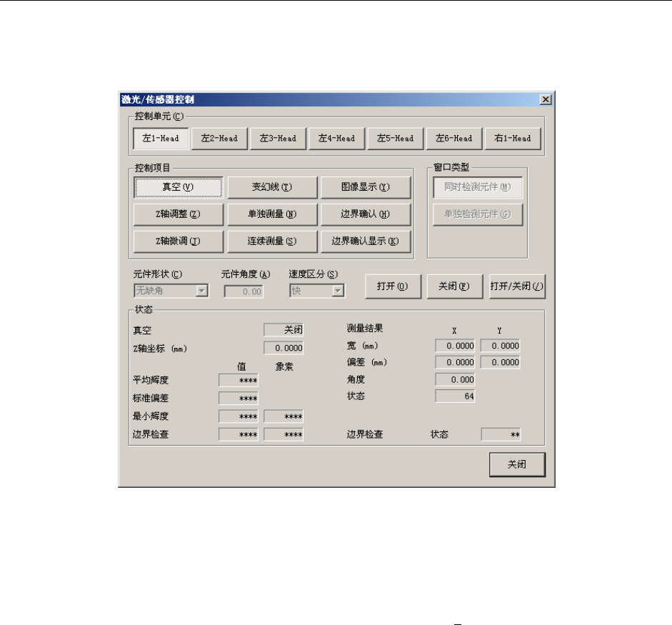Click the bottom 关闭 button
The image size is (672, 625).
tap(517, 465)
